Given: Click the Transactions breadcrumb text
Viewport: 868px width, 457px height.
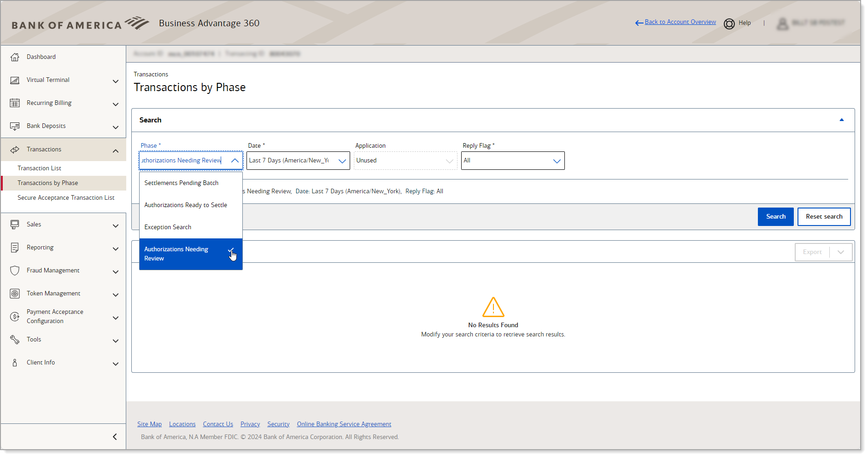Looking at the screenshot, I should point(151,75).
